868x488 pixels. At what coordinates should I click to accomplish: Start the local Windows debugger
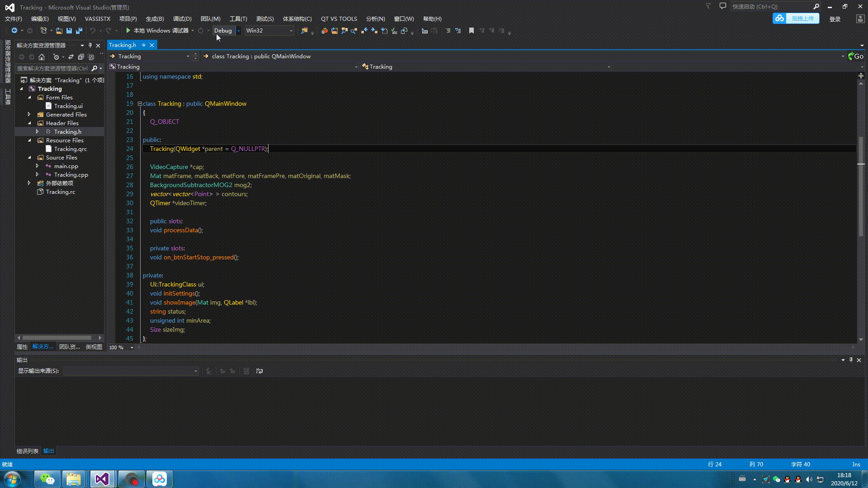pos(128,30)
